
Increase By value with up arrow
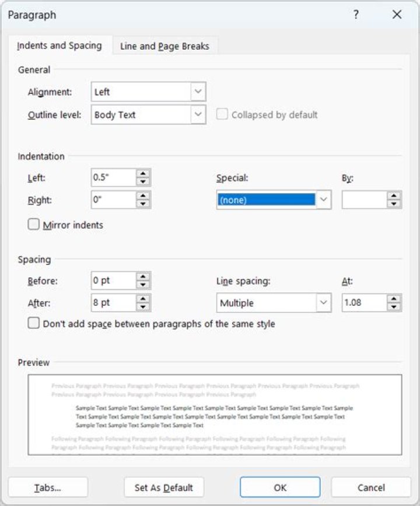394,196
